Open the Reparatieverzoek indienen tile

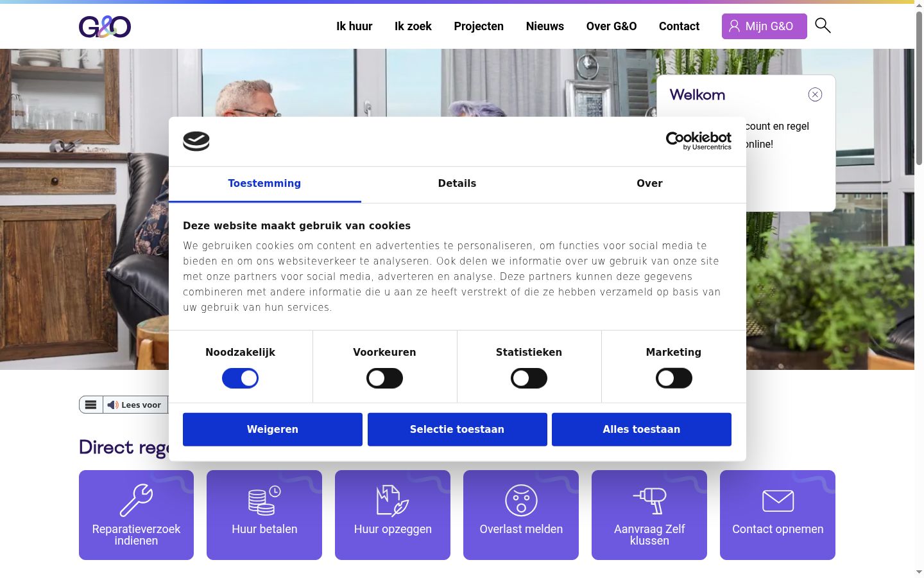[x=136, y=515]
